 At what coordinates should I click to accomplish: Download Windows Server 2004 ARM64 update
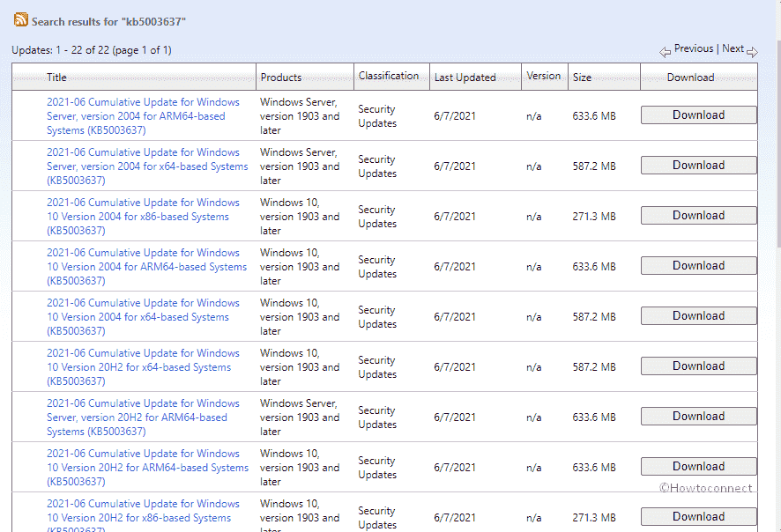698,115
